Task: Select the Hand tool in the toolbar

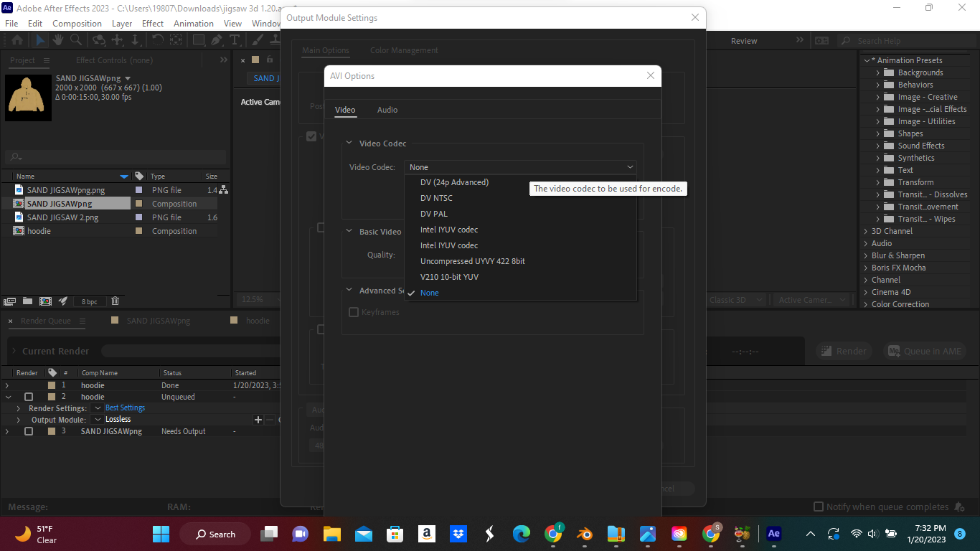Action: [57, 40]
